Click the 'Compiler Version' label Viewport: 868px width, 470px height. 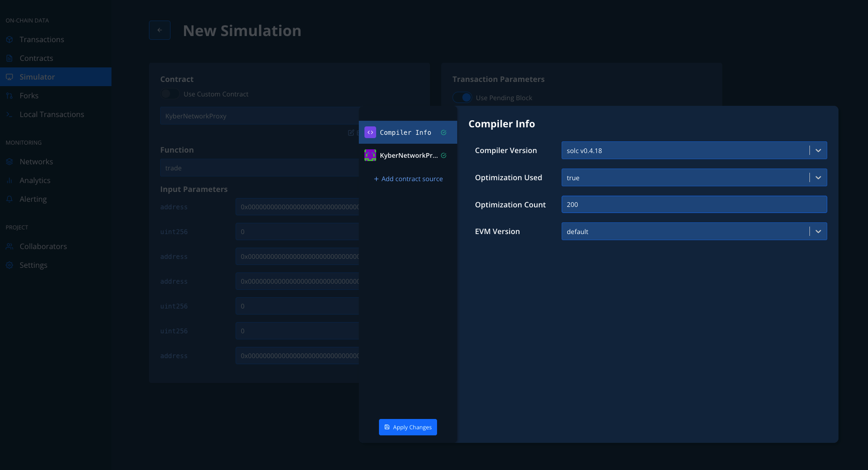[x=506, y=150]
